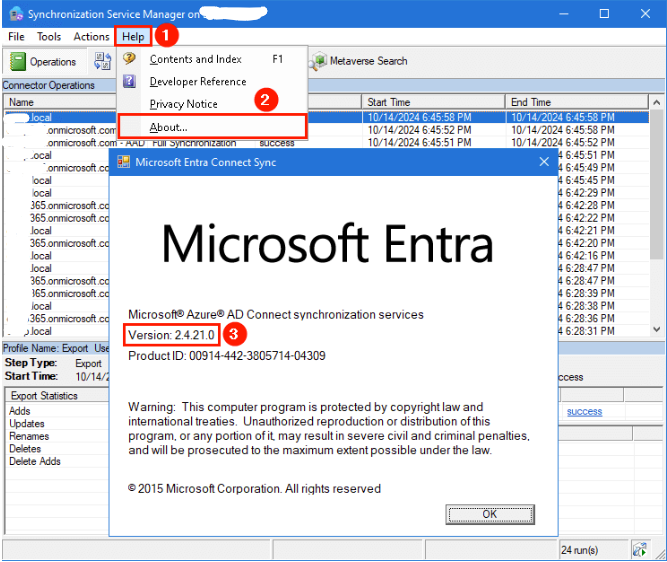Click the green Operations icon
This screenshot has height=562, width=667.
(18, 62)
